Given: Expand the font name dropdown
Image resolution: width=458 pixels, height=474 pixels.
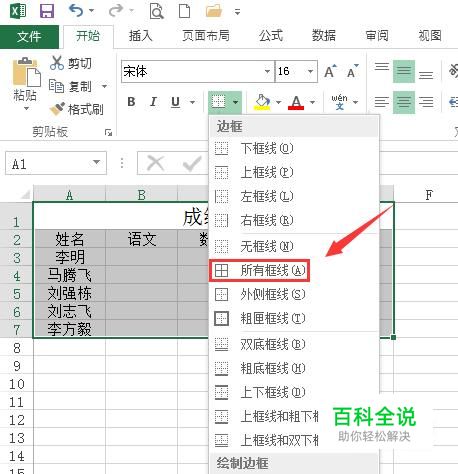Looking at the screenshot, I should tap(267, 71).
